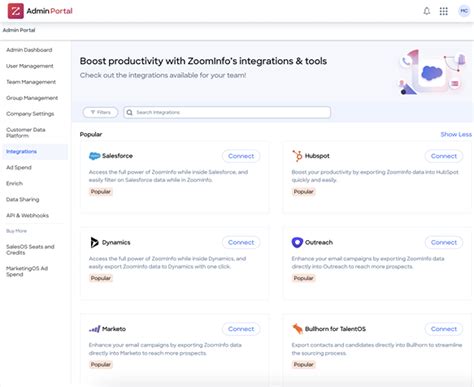Open the Filters button
The width and height of the screenshot is (474, 387).
[x=100, y=112]
